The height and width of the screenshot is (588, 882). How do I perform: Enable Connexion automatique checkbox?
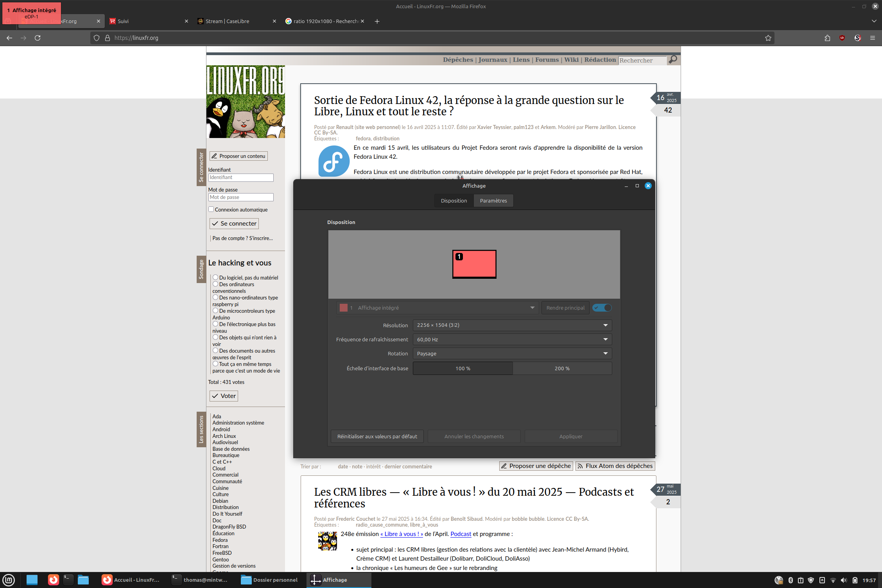pyautogui.click(x=211, y=210)
